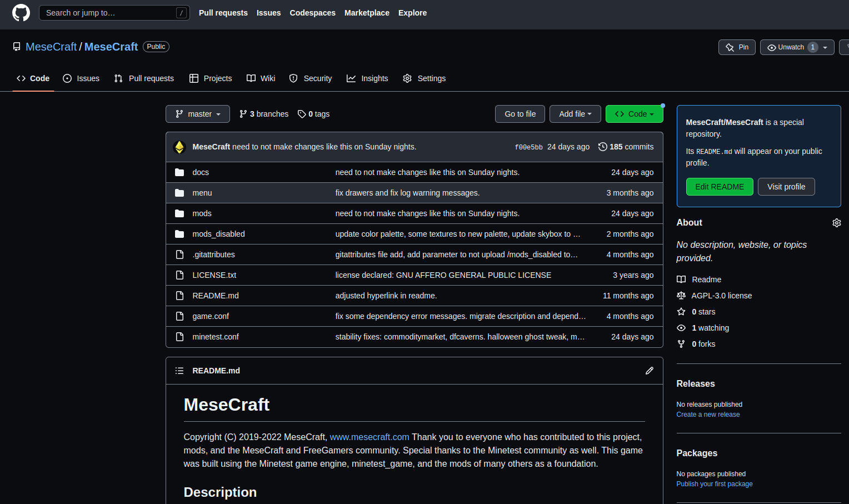Click Pull requests in top navigation
The image size is (849, 504).
223,13
